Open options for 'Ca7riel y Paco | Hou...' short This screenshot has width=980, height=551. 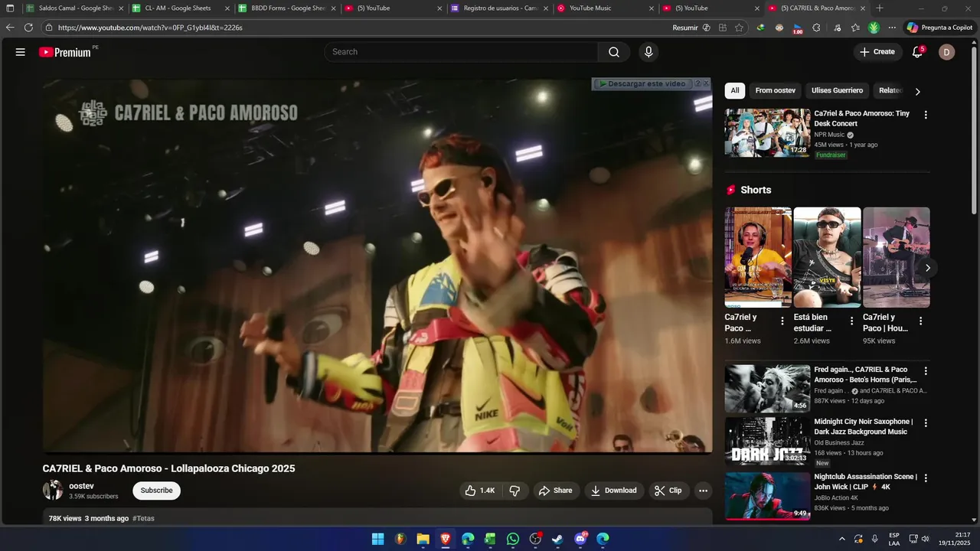pos(921,321)
